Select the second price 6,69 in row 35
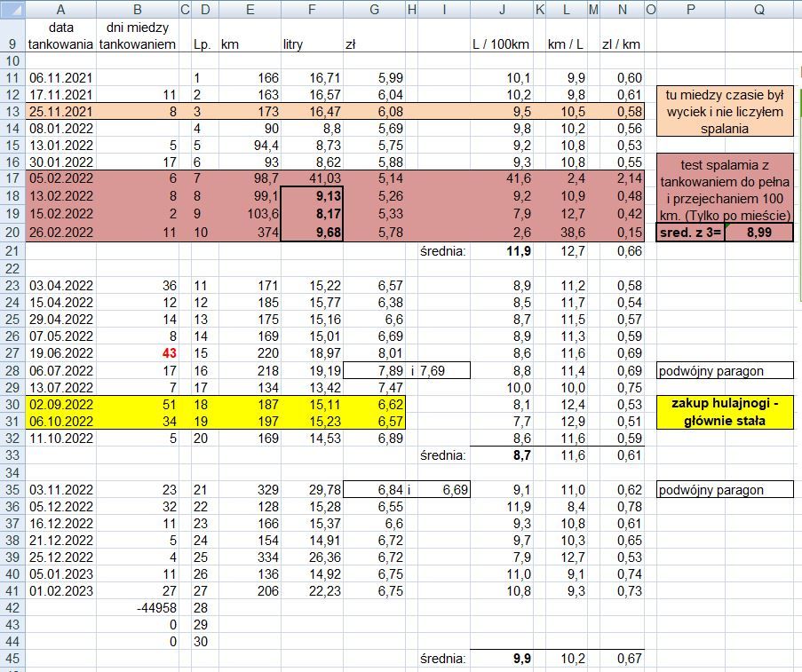 click(443, 489)
